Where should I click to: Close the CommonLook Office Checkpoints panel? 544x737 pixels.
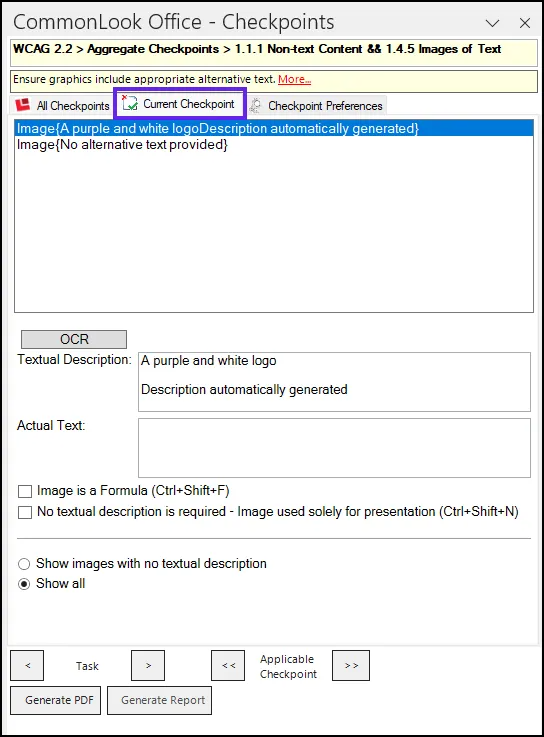(525, 23)
